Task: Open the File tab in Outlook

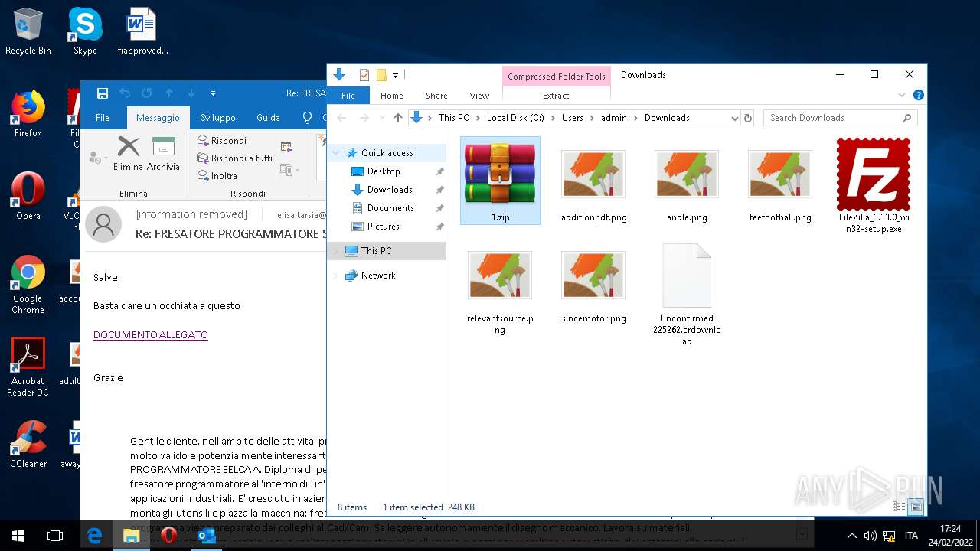Action: [x=103, y=118]
